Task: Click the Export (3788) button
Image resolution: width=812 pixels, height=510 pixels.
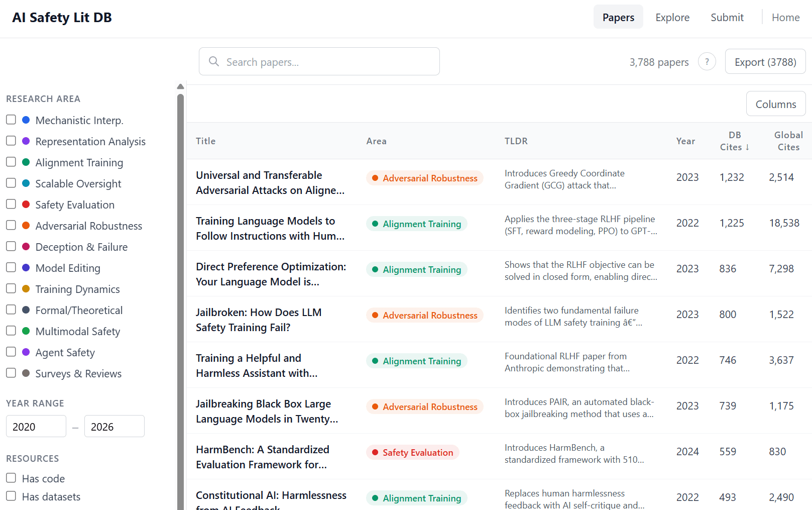Action: click(765, 62)
